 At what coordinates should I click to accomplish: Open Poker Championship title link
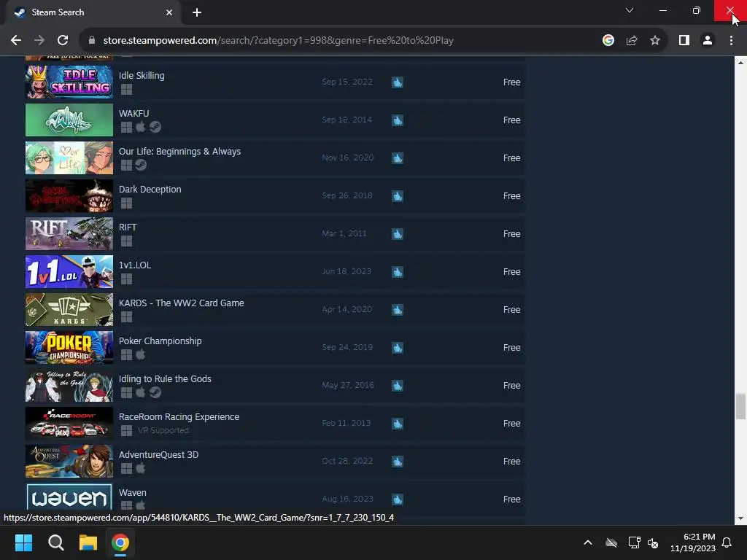[160, 341]
